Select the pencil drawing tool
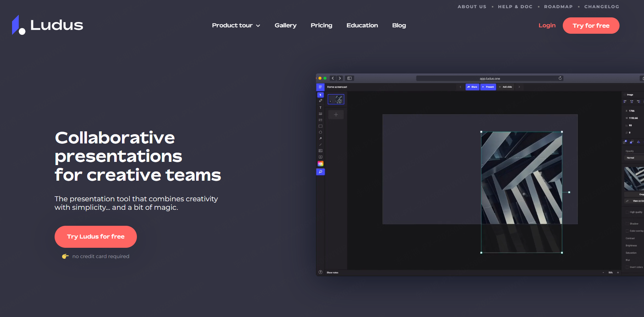This screenshot has width=644, height=317. 321,101
